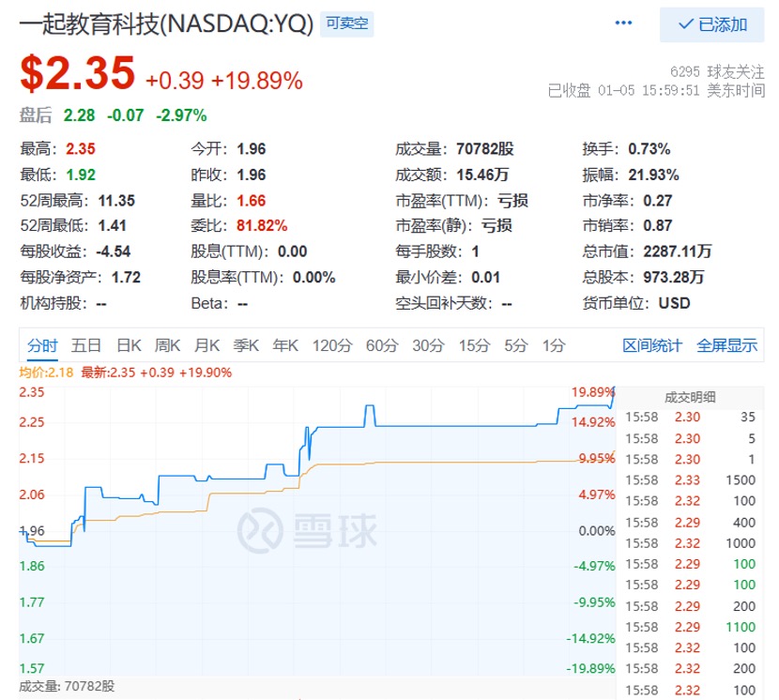This screenshot has width=779, height=700.
Task: Click the 量比 value 1.66
Action: [252, 201]
